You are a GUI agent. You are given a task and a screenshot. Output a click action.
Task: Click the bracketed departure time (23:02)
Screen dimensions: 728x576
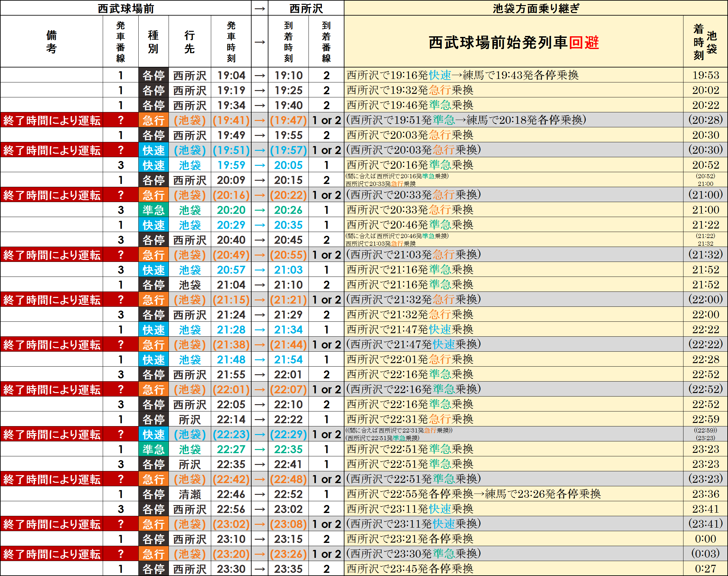click(231, 524)
